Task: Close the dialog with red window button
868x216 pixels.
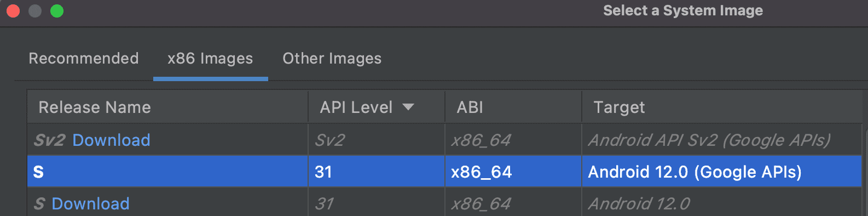Action: (x=13, y=11)
